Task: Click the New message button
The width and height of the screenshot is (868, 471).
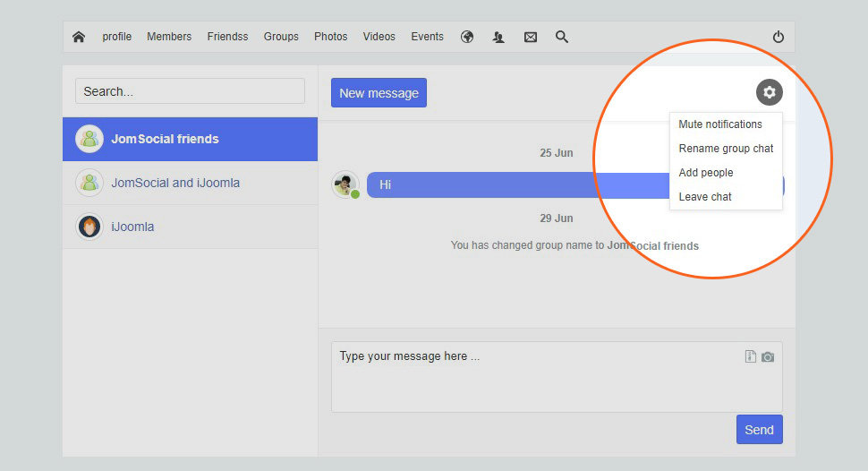Action: point(379,92)
